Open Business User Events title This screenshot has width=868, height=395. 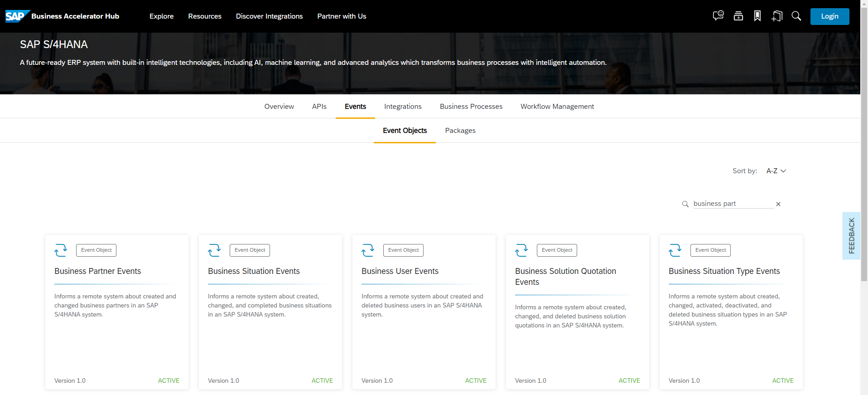coord(400,271)
